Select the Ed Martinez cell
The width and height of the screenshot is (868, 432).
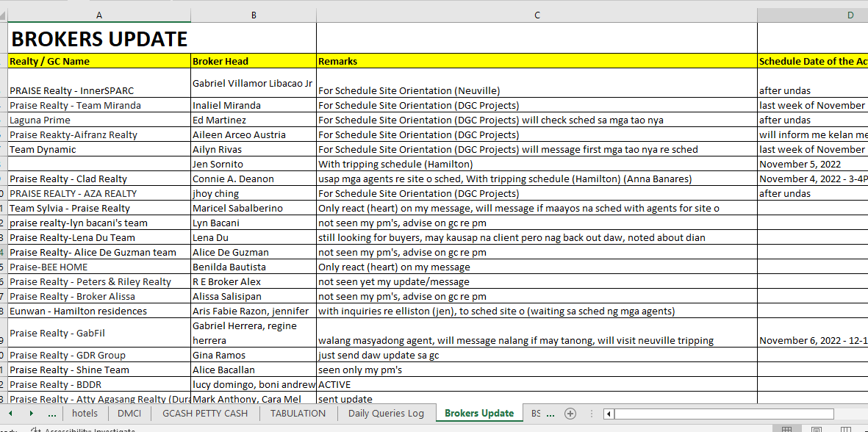tap(254, 120)
